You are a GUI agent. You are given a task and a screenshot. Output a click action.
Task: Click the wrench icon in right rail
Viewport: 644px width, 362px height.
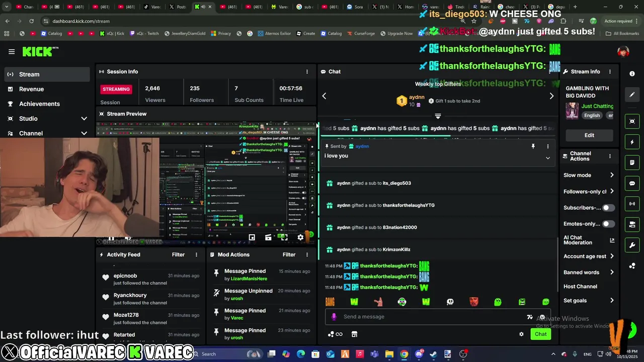(x=632, y=245)
